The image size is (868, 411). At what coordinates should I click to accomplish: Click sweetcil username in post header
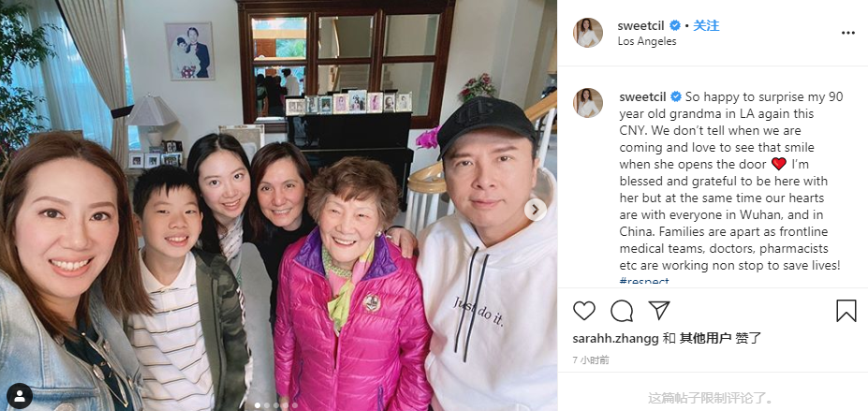coord(641,25)
